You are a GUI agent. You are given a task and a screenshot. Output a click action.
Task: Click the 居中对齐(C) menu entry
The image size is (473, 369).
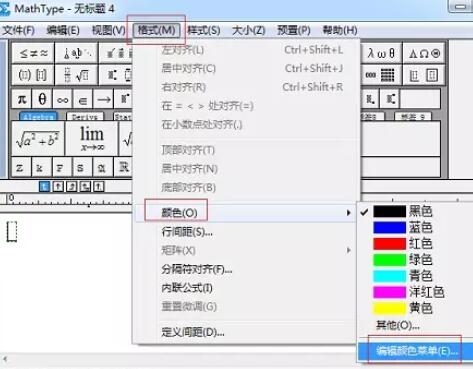pyautogui.click(x=245, y=69)
